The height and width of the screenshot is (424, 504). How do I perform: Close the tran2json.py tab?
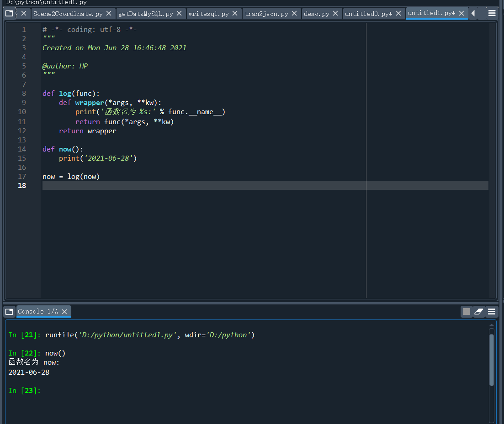coord(294,14)
